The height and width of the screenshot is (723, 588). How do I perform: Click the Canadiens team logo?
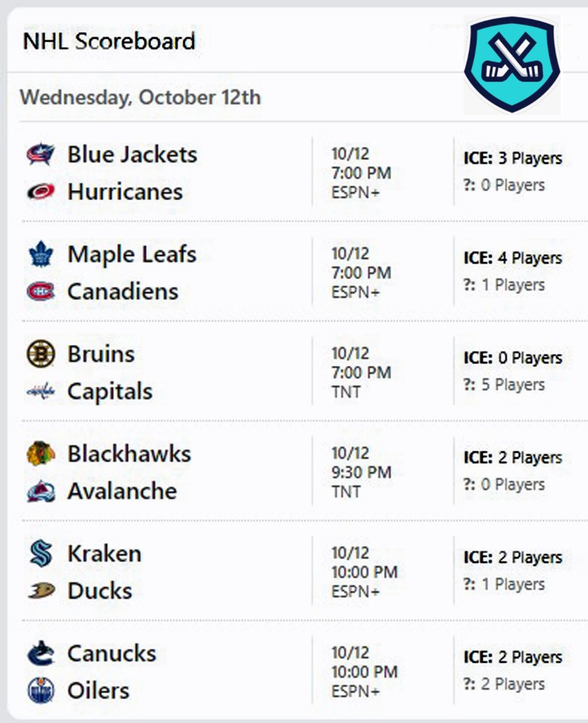point(41,291)
